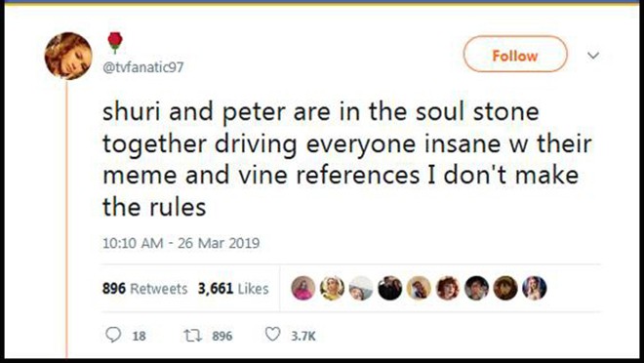This screenshot has height=363, width=644.
Task: Open the 10:10 AM - 26 Mar 2019 timestamp
Action: 181,243
